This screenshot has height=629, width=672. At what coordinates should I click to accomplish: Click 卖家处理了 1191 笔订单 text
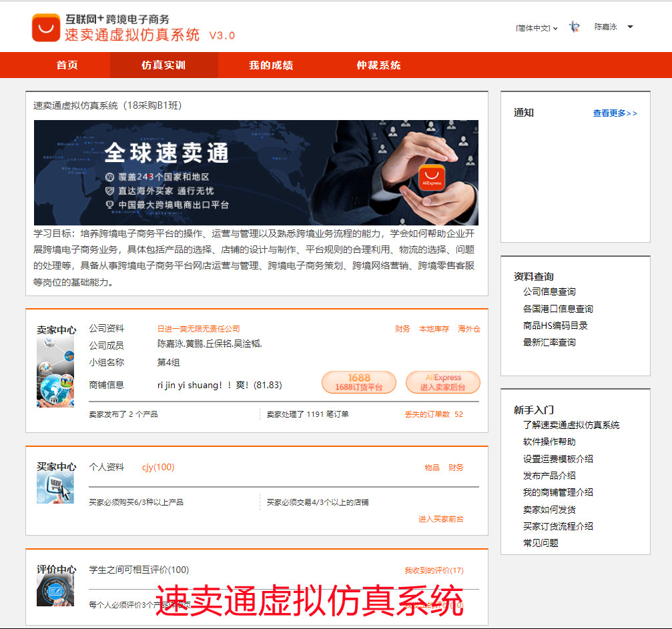pos(307,414)
